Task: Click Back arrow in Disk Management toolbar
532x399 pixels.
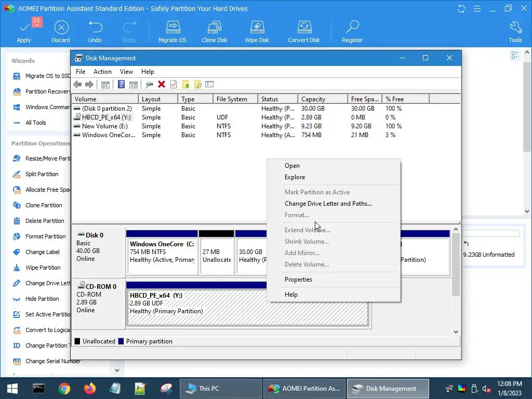Action: (x=77, y=85)
